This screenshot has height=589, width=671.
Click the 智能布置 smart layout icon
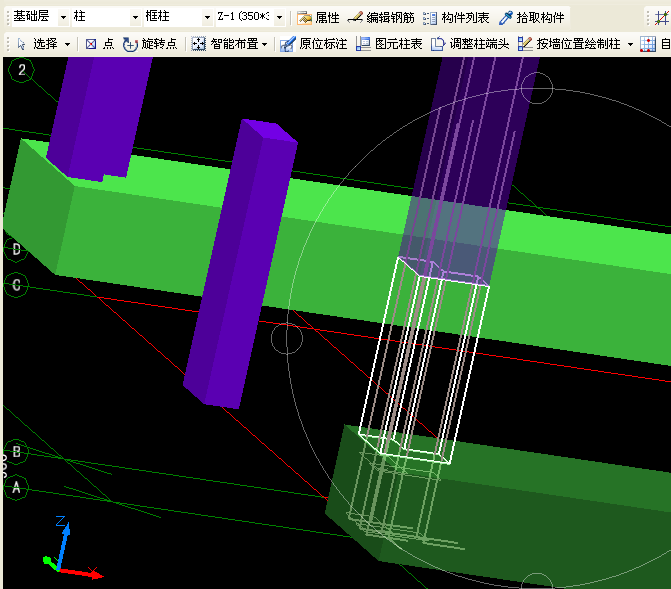click(x=198, y=44)
